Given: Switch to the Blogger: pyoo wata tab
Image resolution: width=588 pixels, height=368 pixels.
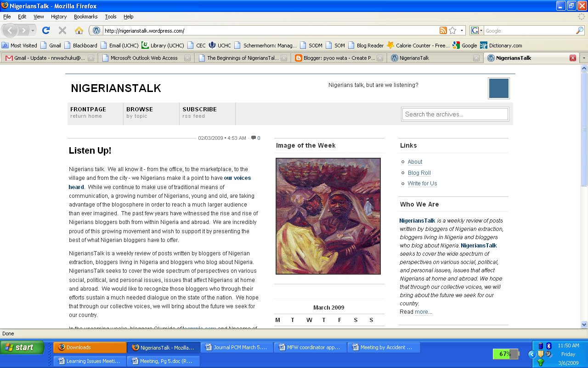Looking at the screenshot, I should (339, 58).
